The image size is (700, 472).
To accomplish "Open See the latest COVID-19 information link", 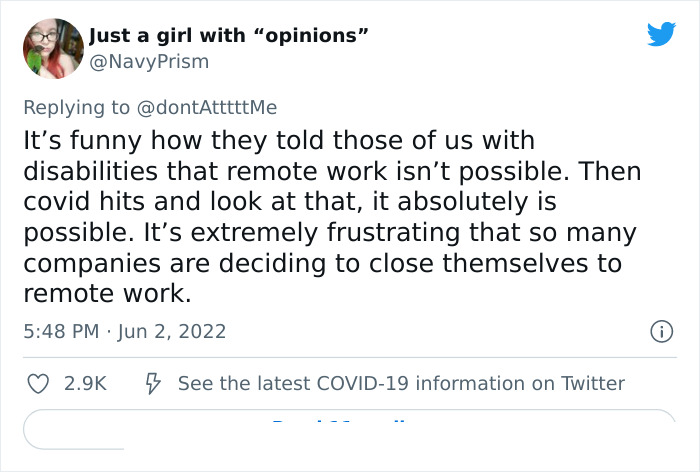I will click(x=401, y=383).
